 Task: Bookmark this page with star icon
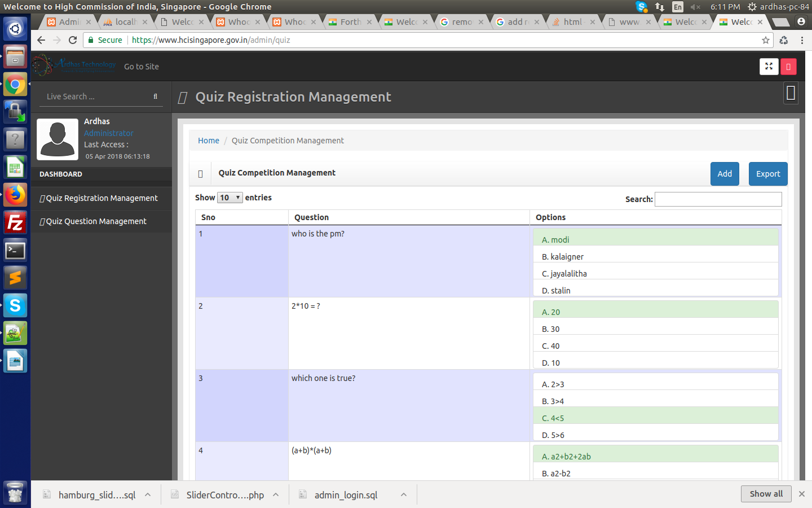(x=765, y=40)
